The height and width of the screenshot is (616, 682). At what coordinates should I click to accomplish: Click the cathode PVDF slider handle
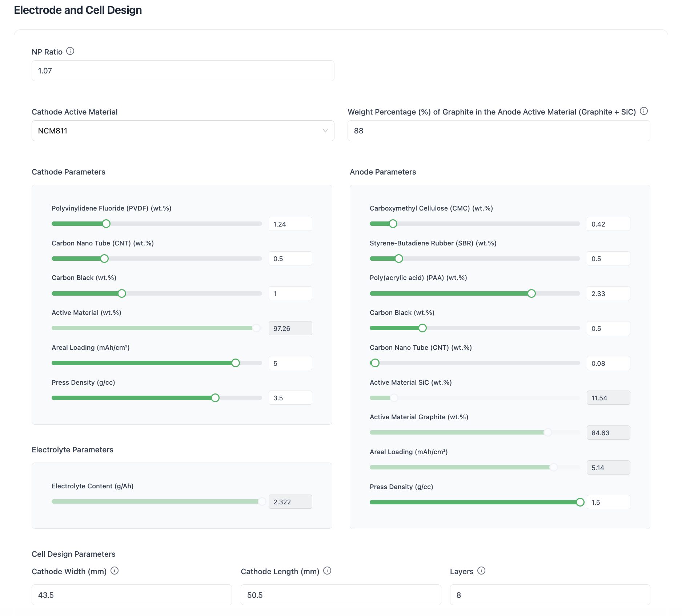click(106, 224)
